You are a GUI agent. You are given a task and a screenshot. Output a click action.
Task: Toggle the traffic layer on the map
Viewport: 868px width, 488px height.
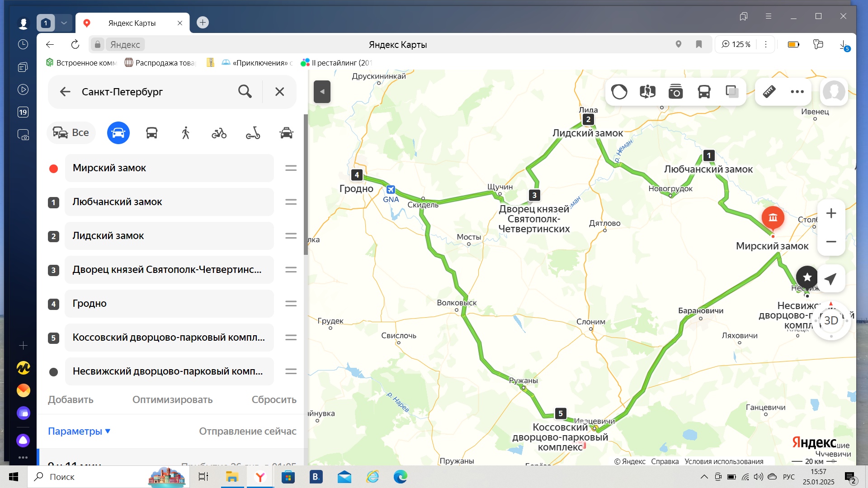click(619, 92)
